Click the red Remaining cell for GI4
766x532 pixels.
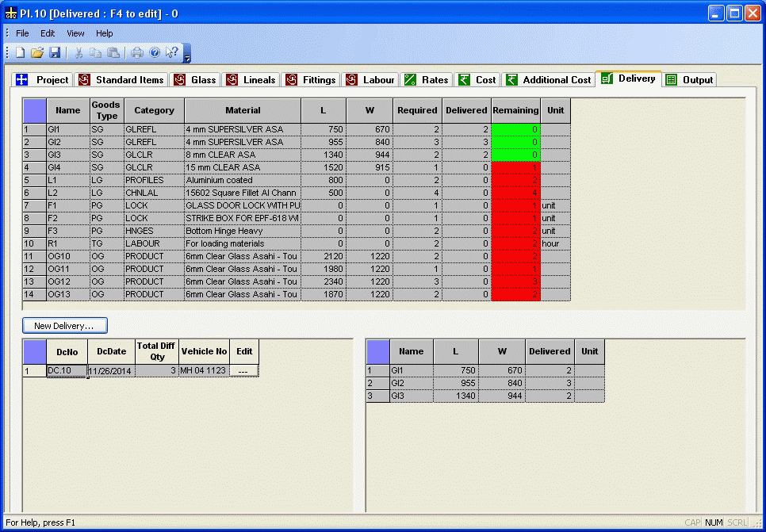click(515, 168)
